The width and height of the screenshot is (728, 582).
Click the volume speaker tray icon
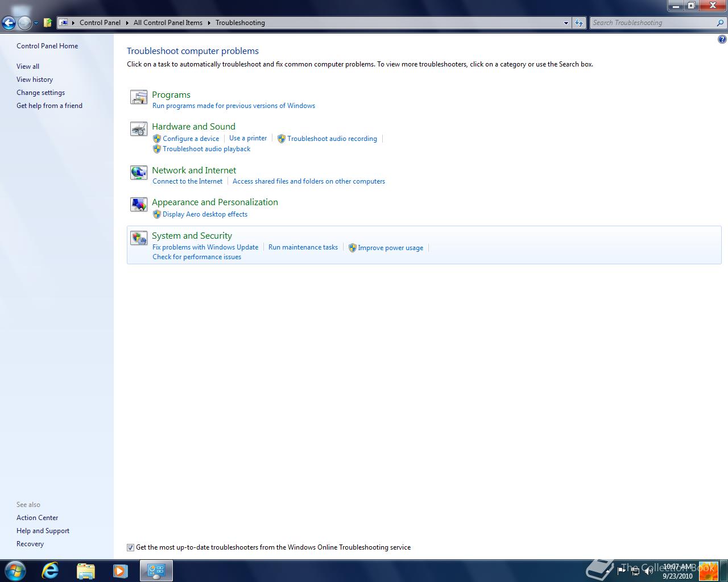point(648,571)
